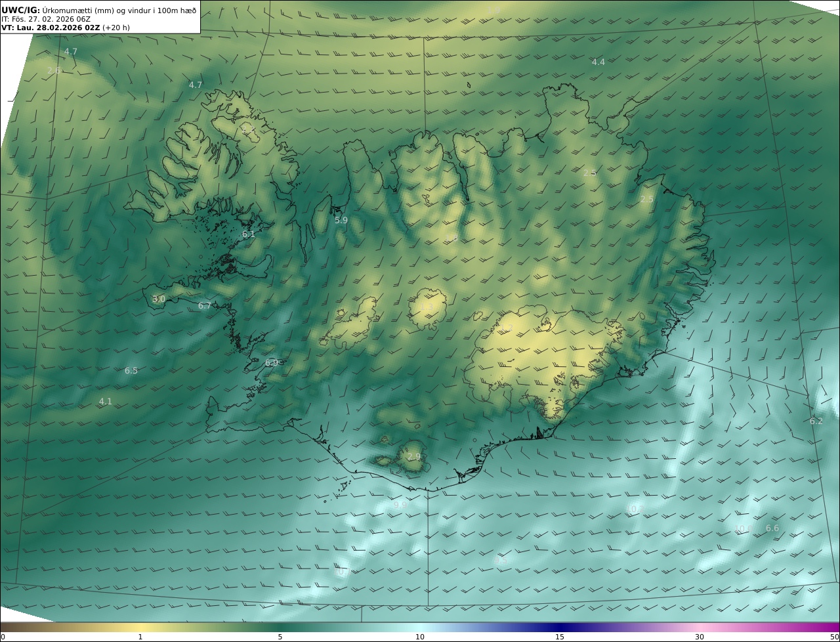This screenshot has width=840, height=642.
Task: Select the "UWC/IG:" bold heading label
Action: click(x=21, y=10)
